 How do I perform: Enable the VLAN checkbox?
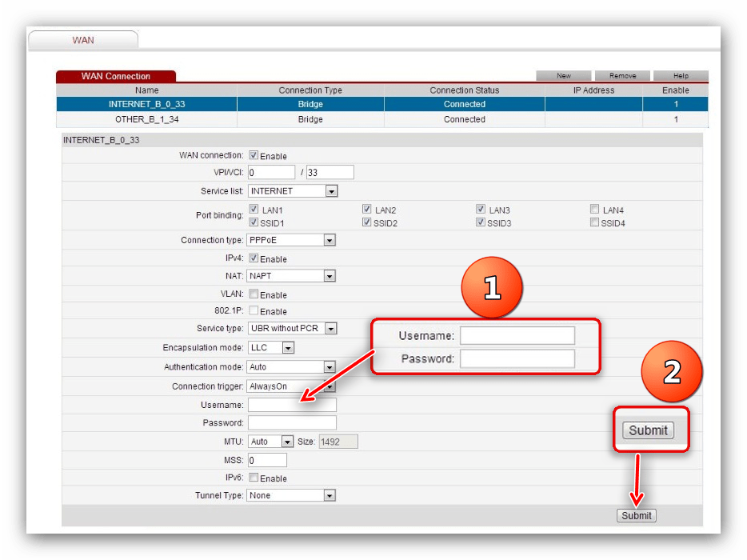click(x=254, y=294)
